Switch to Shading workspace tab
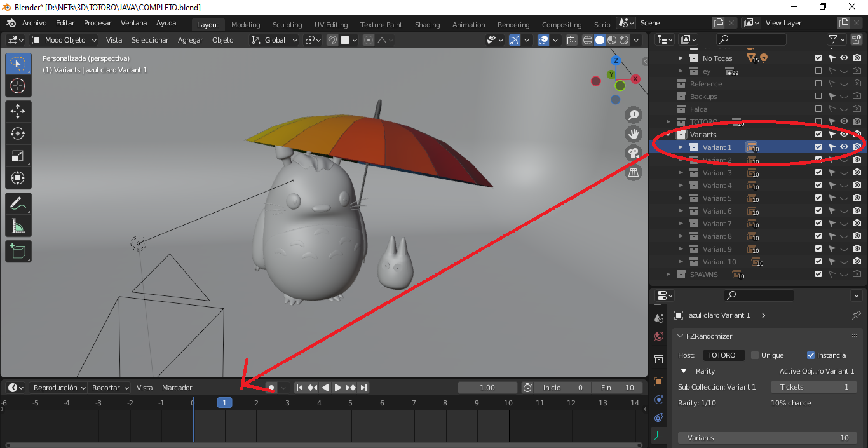Screen dimensions: 868x448 tap(427, 25)
